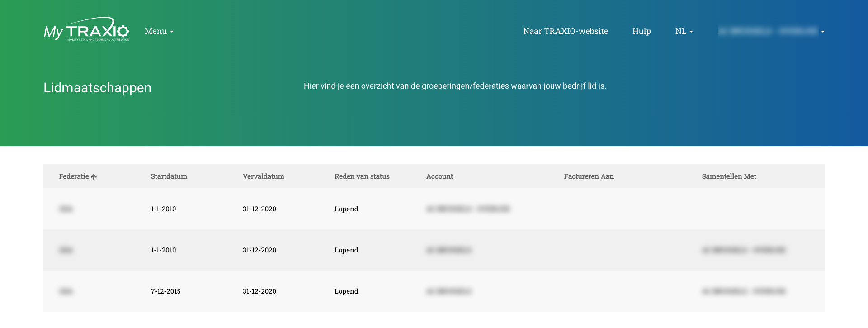Click the Lidmaatschappen page heading
This screenshot has height=328, width=868.
pyautogui.click(x=97, y=88)
